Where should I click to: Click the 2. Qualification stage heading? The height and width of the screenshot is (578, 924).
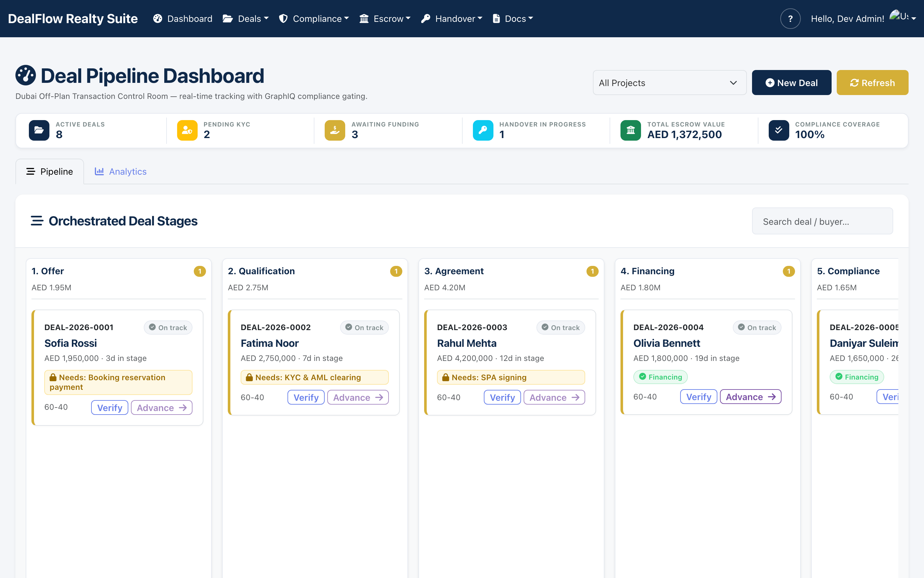coord(261,271)
